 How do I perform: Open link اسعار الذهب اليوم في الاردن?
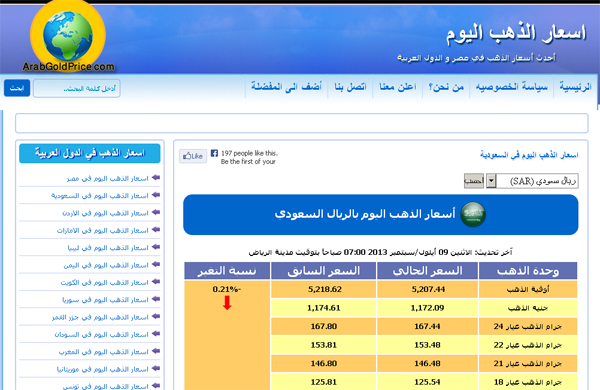point(105,213)
